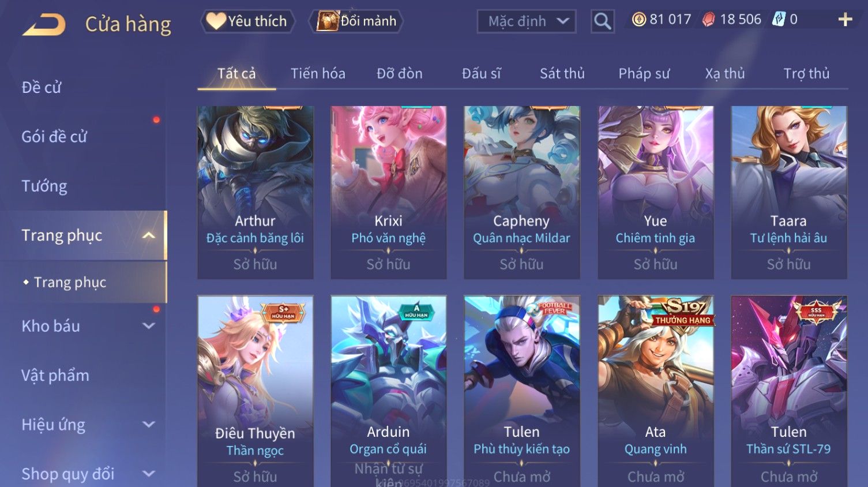The image size is (868, 487).
Task: Switch to the Pháp sư tab
Action: (x=644, y=73)
